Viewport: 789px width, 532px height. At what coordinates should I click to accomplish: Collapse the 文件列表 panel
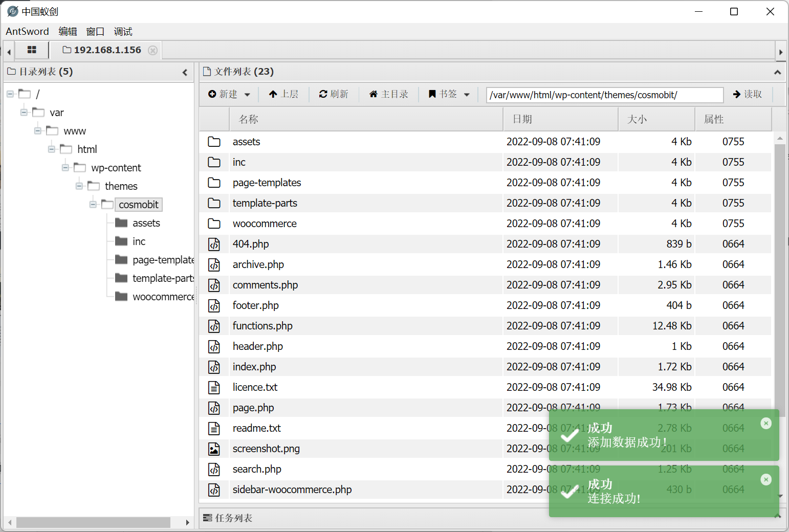click(777, 72)
